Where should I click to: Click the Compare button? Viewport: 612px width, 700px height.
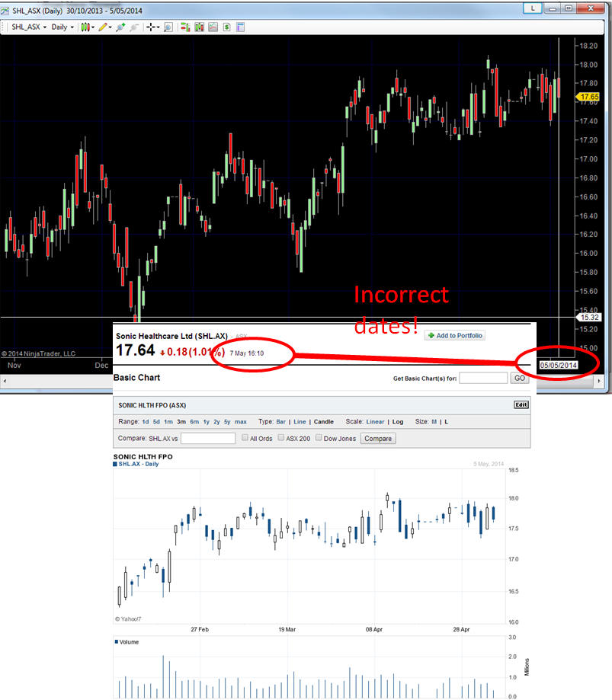coord(378,439)
